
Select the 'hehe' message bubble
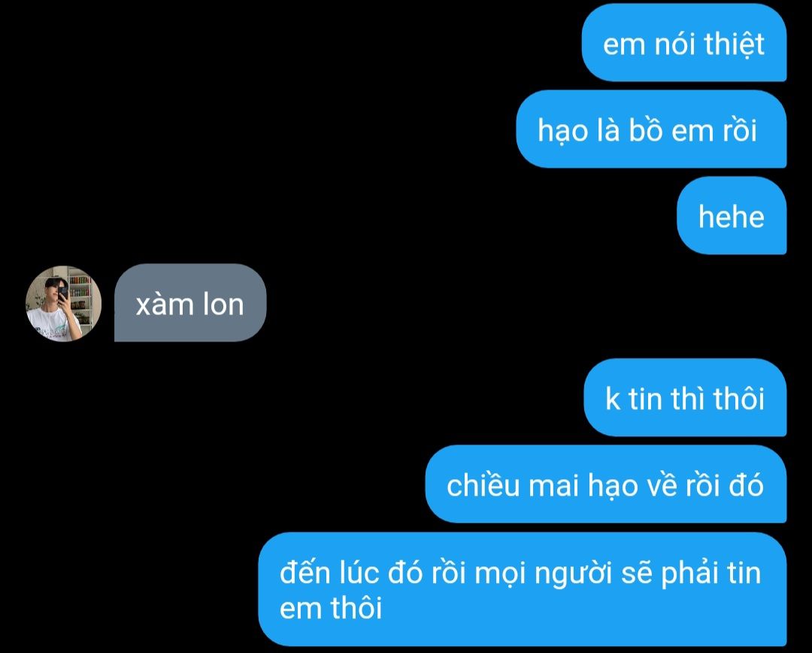coord(732,216)
